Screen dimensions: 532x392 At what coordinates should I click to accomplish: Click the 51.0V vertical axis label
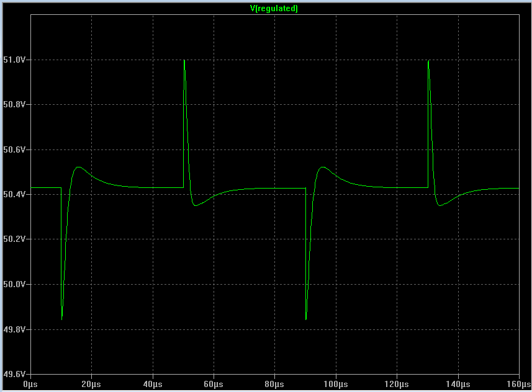14,60
